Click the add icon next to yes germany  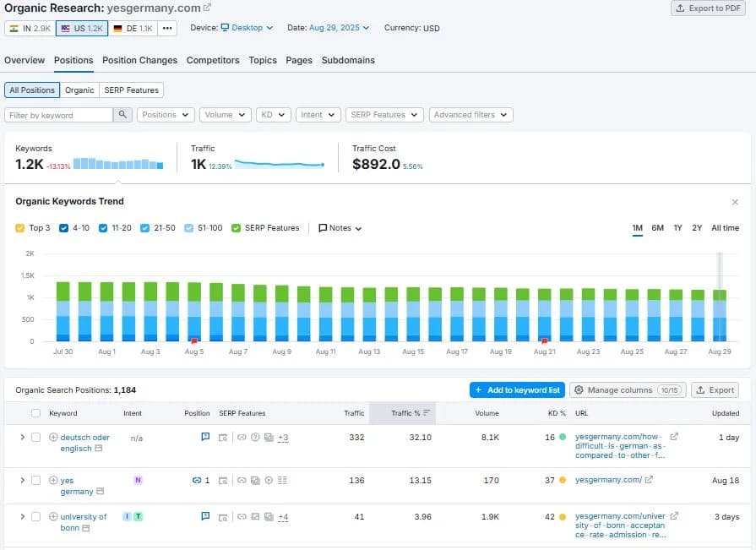pos(53,480)
